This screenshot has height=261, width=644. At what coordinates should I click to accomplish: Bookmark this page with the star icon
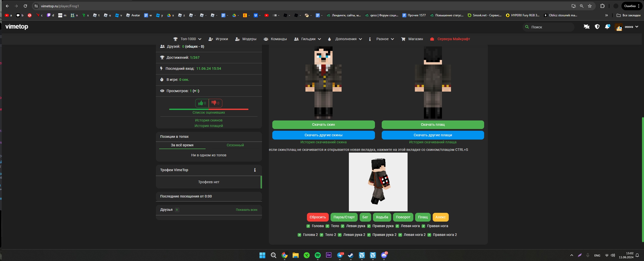pos(590,6)
